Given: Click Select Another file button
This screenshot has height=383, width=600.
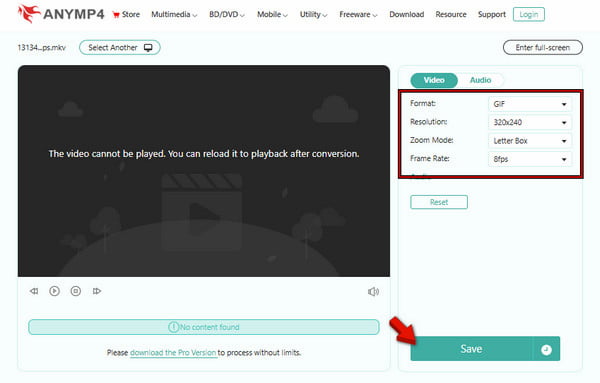Looking at the screenshot, I should [120, 47].
